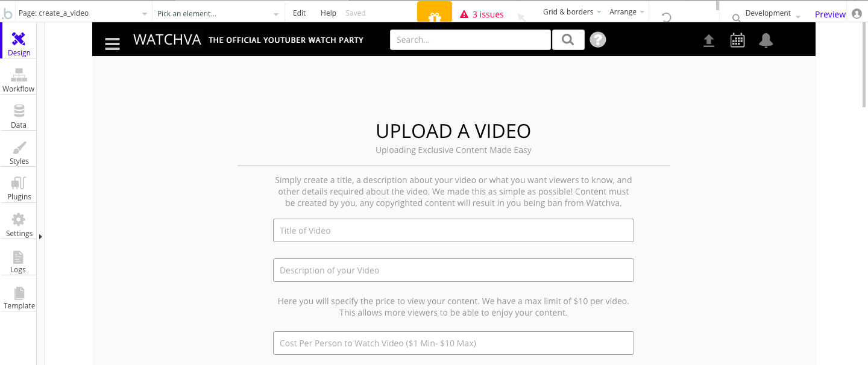Image resolution: width=868 pixels, height=365 pixels.
Task: Expand the sidebar with small arrow
Action: click(40, 237)
